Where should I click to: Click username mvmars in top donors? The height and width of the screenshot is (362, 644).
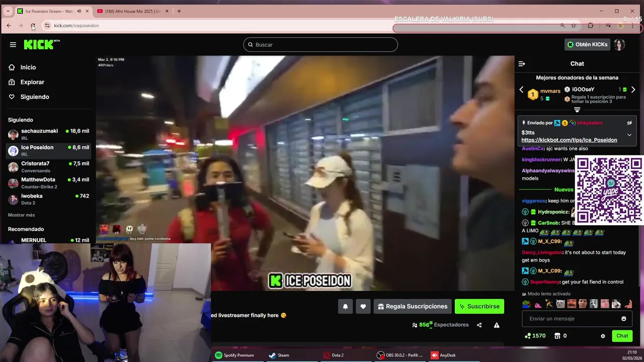coord(550,91)
